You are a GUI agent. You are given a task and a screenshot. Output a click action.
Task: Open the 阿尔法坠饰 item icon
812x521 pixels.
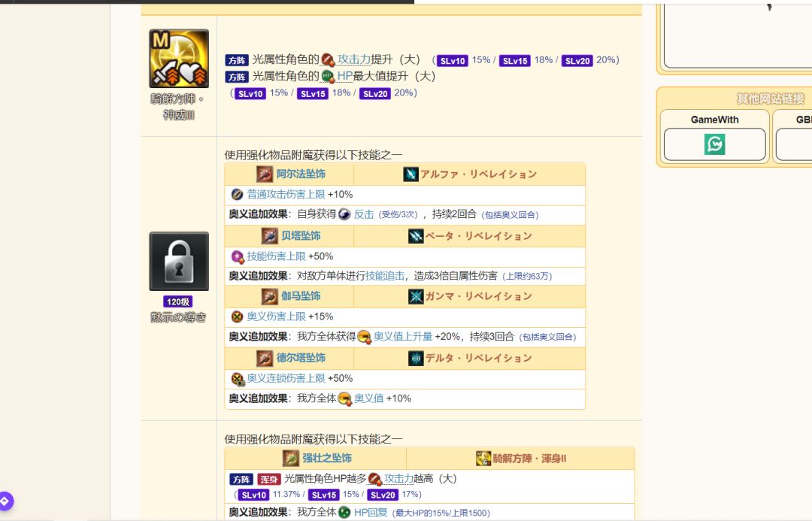(265, 174)
